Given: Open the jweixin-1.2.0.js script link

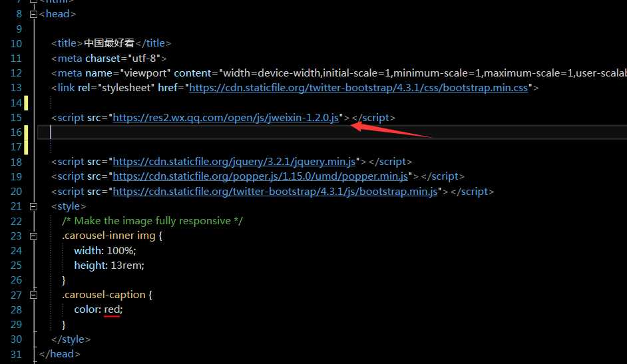Looking at the screenshot, I should (x=226, y=118).
